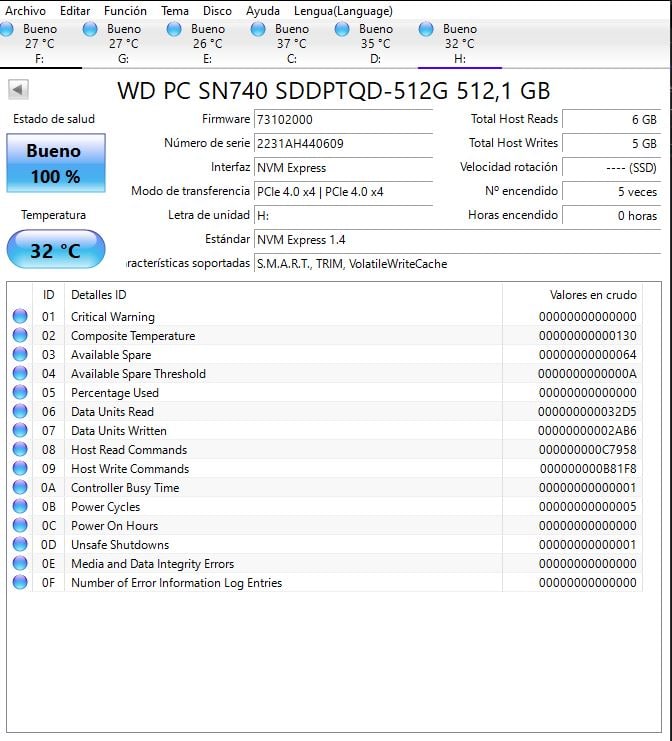Select drive G: status icon
The width and height of the screenshot is (672, 741).
pos(90,29)
